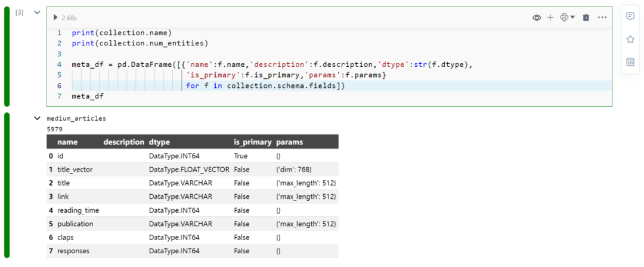Click the 'params' column header
This screenshot has width=644, height=267.
click(290, 142)
